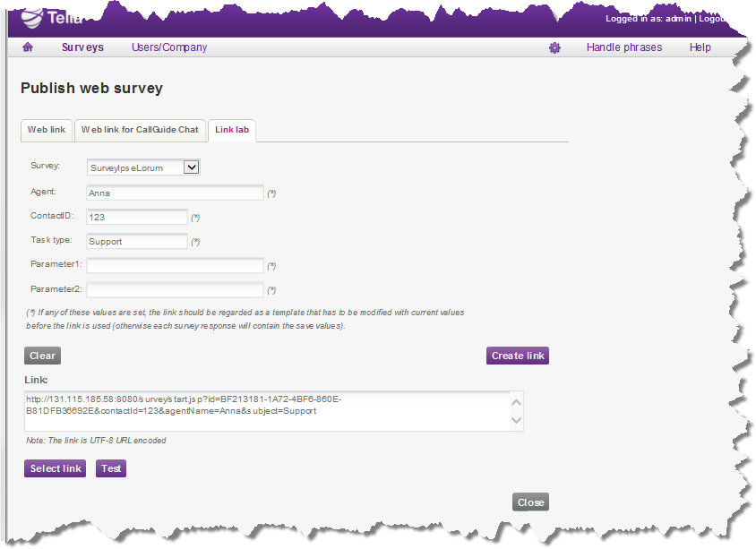Click the home icon in navigation bar
The image size is (756, 549).
(x=28, y=47)
